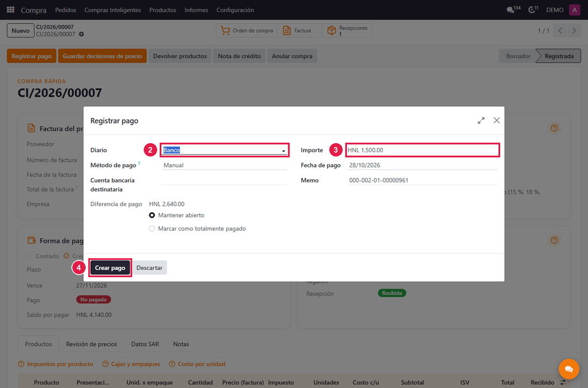Select Marcar como totalmente pagado
The image size is (588, 388).
pos(152,229)
